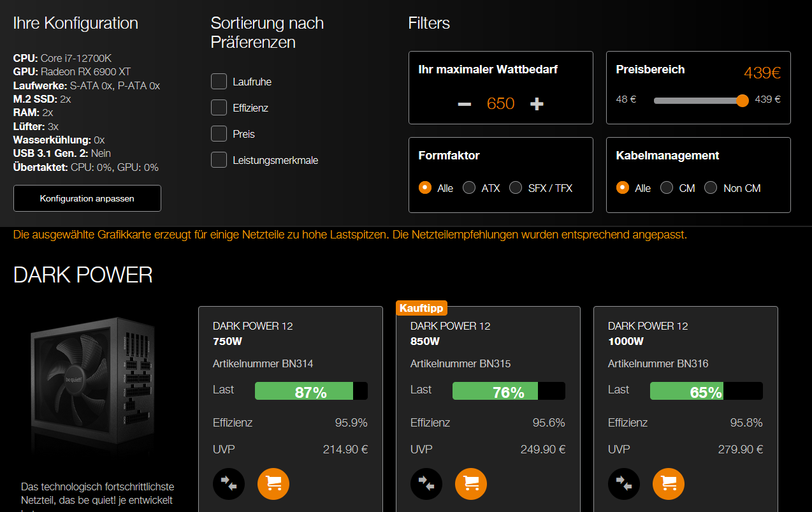Select Alle under Formfaktor
The image size is (812, 512).
425,188
